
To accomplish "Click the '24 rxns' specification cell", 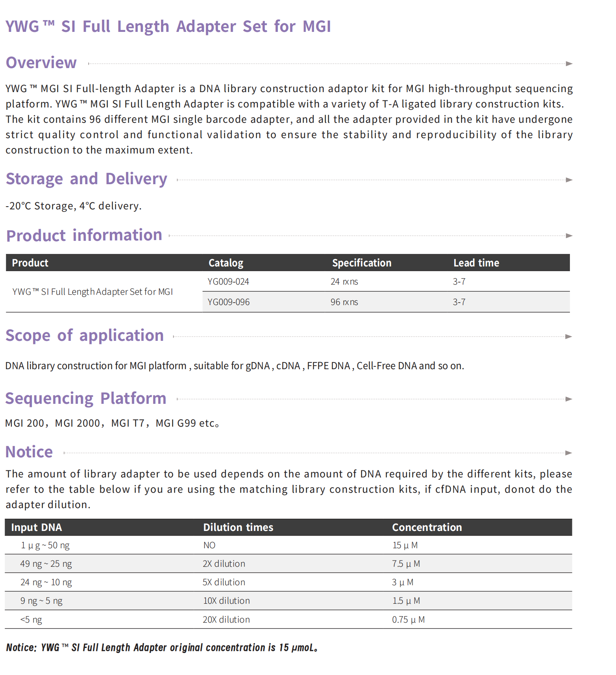I will coord(344,282).
